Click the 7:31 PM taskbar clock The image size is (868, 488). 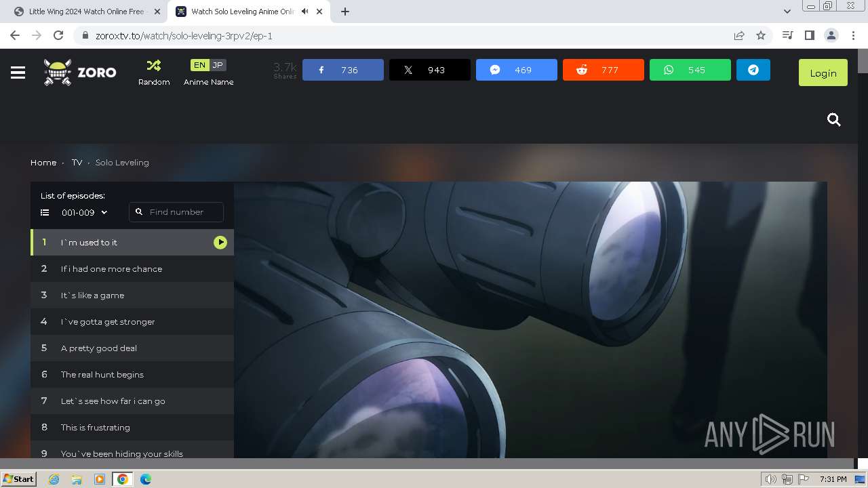pyautogui.click(x=833, y=479)
